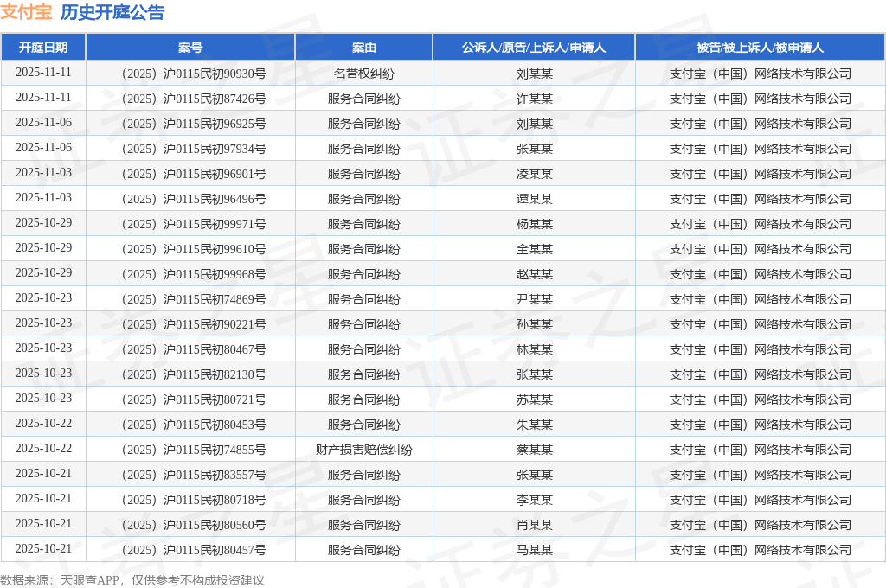The image size is (886, 588).
Task: Select plaintiff 杨某某
Action: point(535,224)
